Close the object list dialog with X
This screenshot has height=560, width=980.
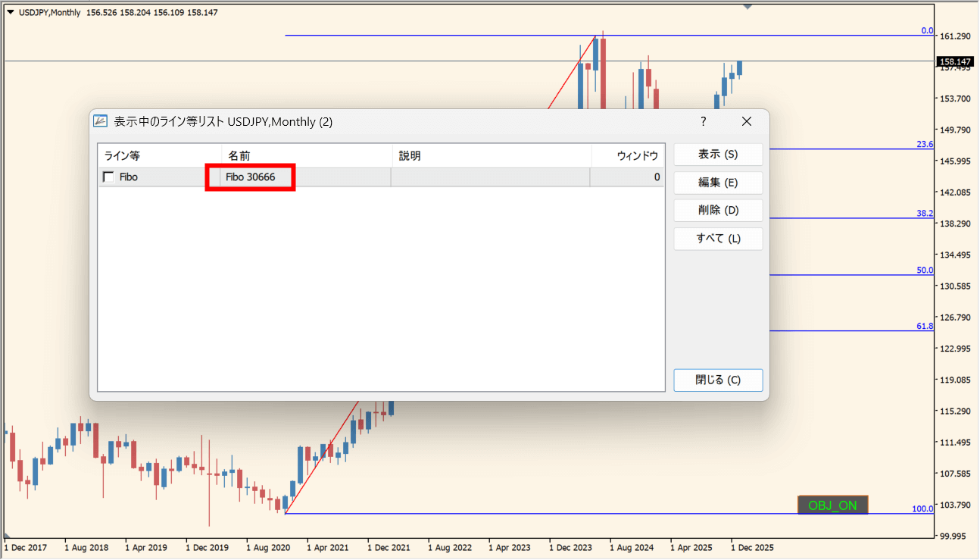tap(746, 121)
